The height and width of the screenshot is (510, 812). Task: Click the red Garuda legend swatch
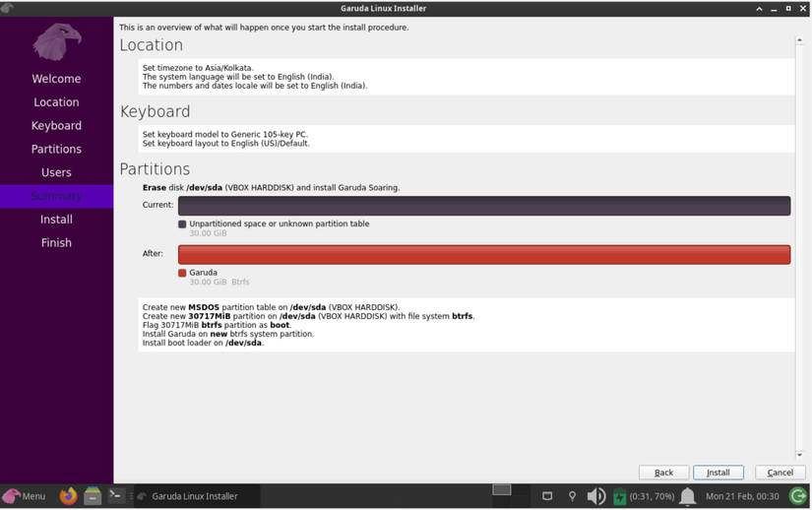(x=182, y=273)
